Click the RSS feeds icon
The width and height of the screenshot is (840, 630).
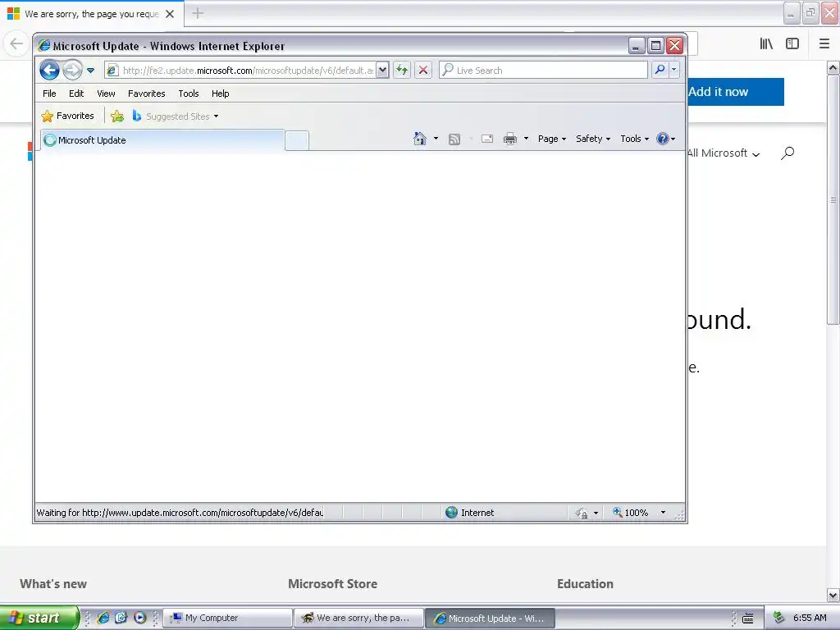click(x=454, y=139)
